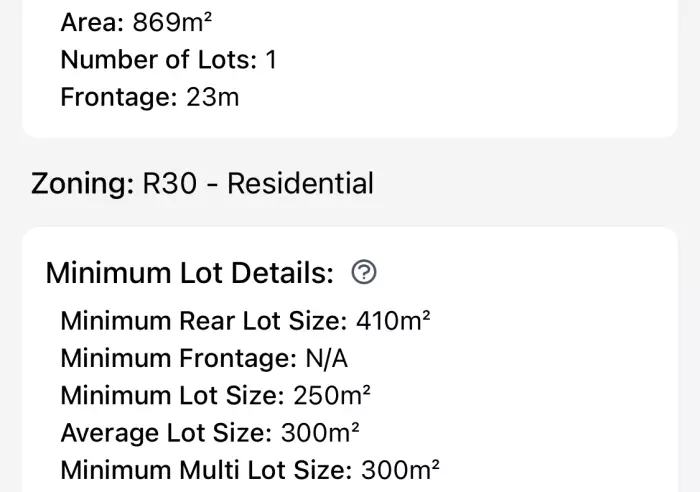700x492 pixels.
Task: Select the Area label text
Action: coord(92,22)
